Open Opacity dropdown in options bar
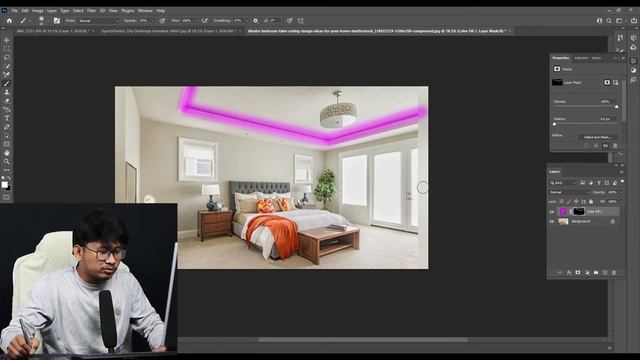Screen dimensions: 640x360 [152, 20]
